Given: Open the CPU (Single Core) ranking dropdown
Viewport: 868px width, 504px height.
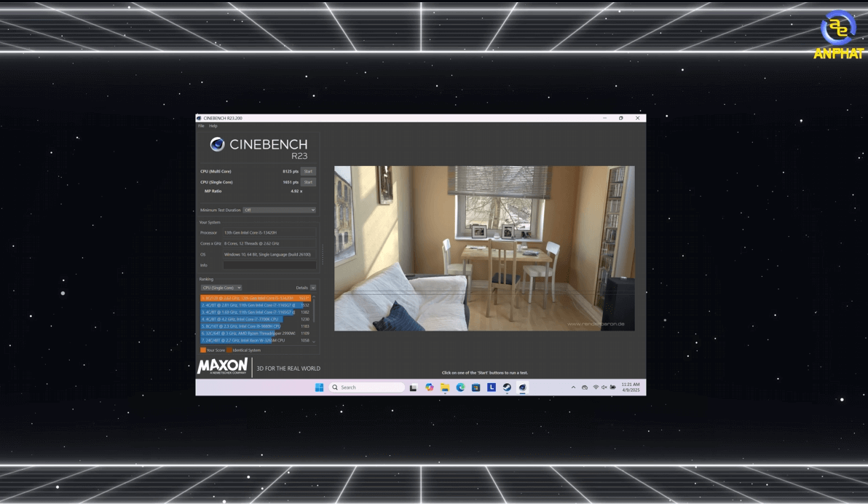Looking at the screenshot, I should coord(221,288).
